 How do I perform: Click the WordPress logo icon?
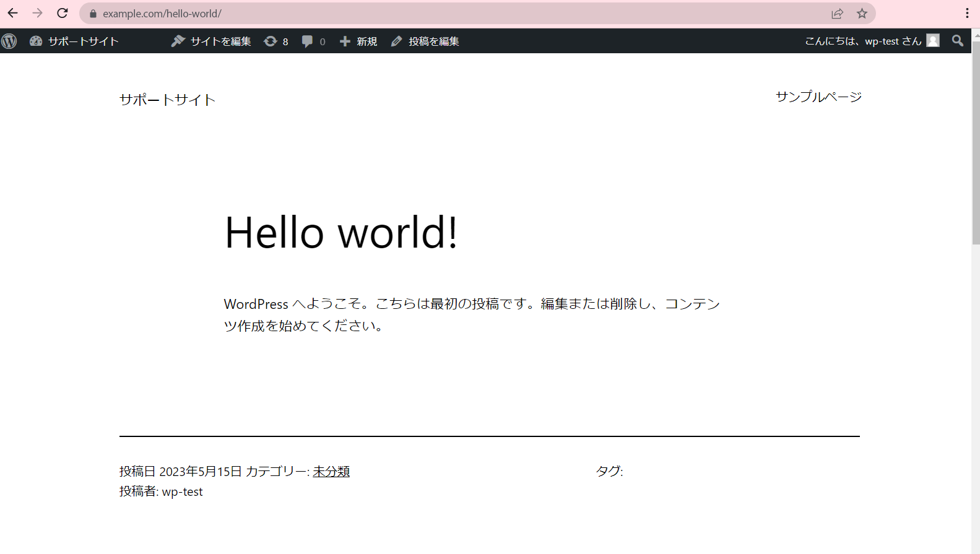[x=9, y=41]
